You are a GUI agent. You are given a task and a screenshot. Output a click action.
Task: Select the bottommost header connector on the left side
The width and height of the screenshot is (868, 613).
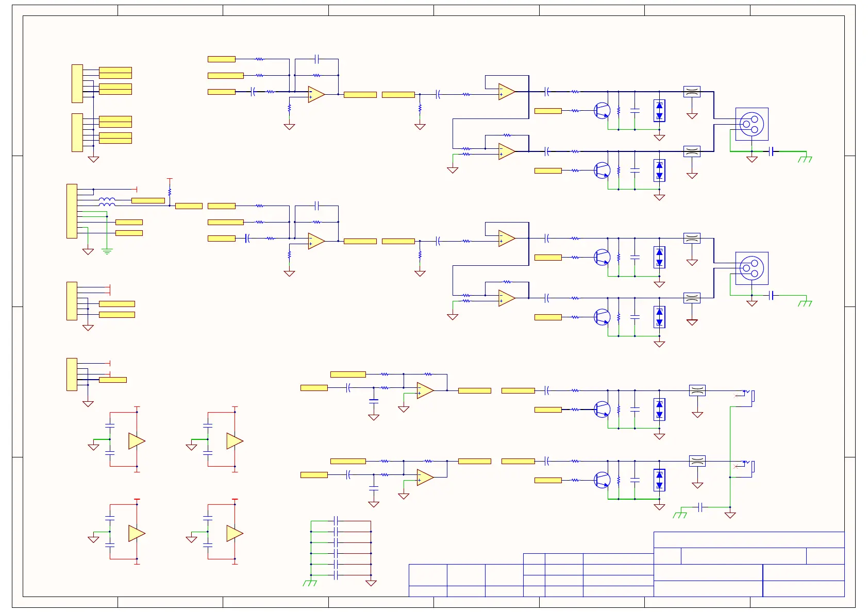(x=72, y=374)
